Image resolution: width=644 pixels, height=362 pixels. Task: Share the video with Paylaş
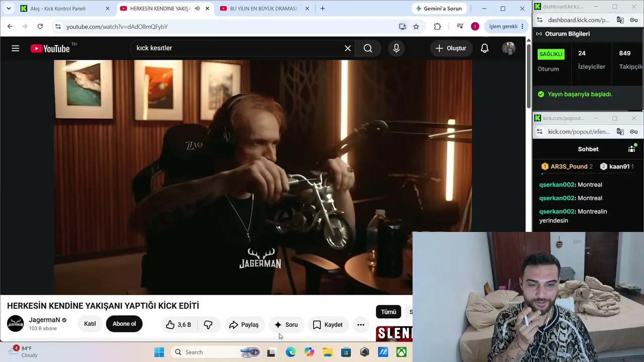pyautogui.click(x=244, y=325)
